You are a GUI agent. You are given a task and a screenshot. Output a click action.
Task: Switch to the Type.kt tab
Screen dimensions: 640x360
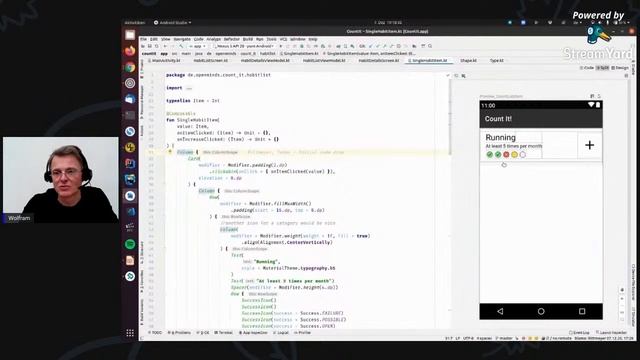(496, 60)
